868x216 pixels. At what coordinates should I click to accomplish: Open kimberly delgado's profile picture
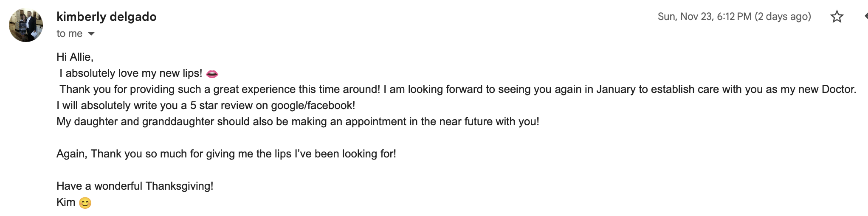pyautogui.click(x=26, y=25)
